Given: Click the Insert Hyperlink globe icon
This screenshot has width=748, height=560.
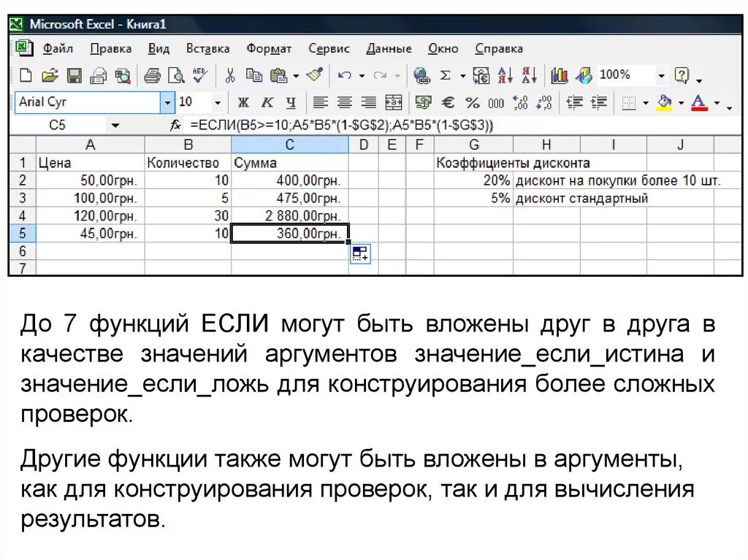Looking at the screenshot, I should click(x=421, y=75).
